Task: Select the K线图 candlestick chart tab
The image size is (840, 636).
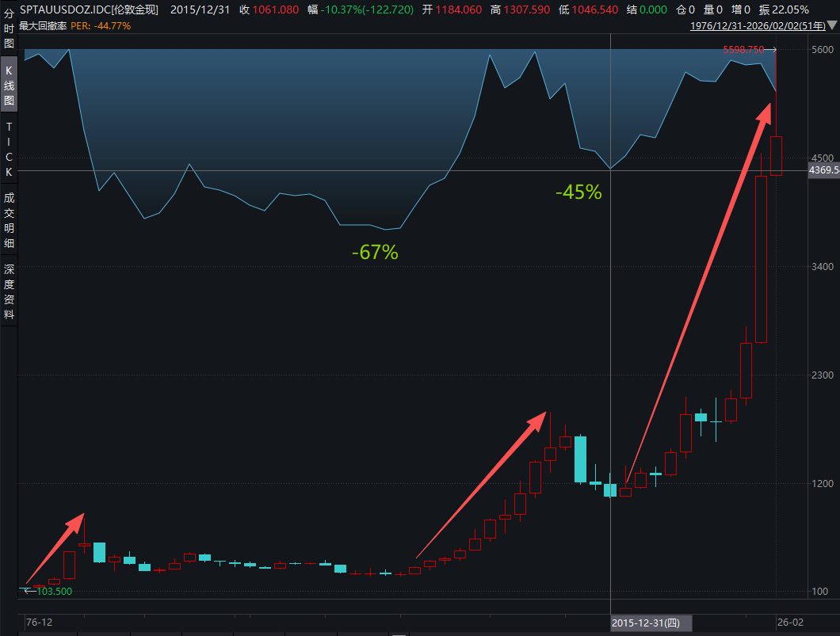Action: coord(9,86)
